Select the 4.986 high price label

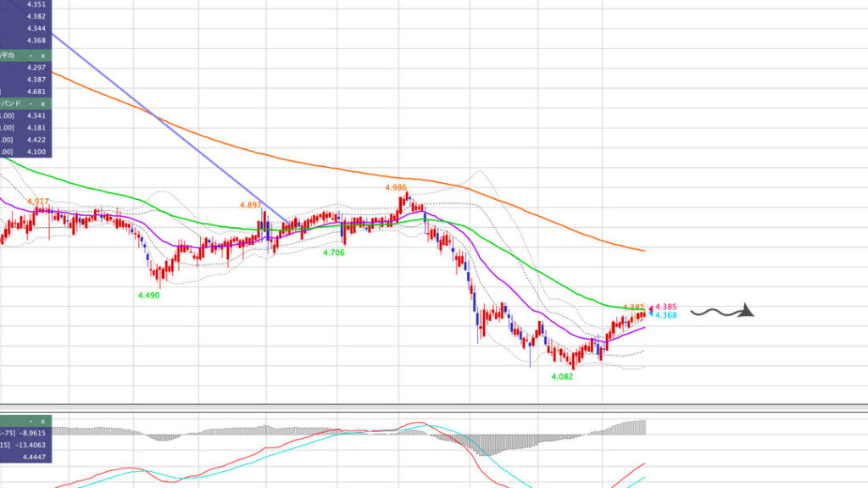pos(396,187)
